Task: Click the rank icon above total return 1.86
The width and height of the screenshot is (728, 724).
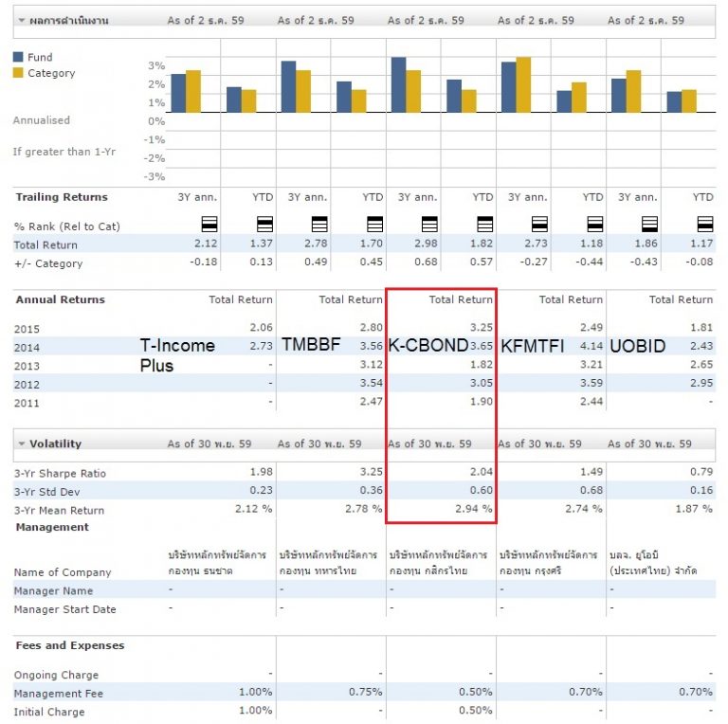Action: (x=649, y=225)
